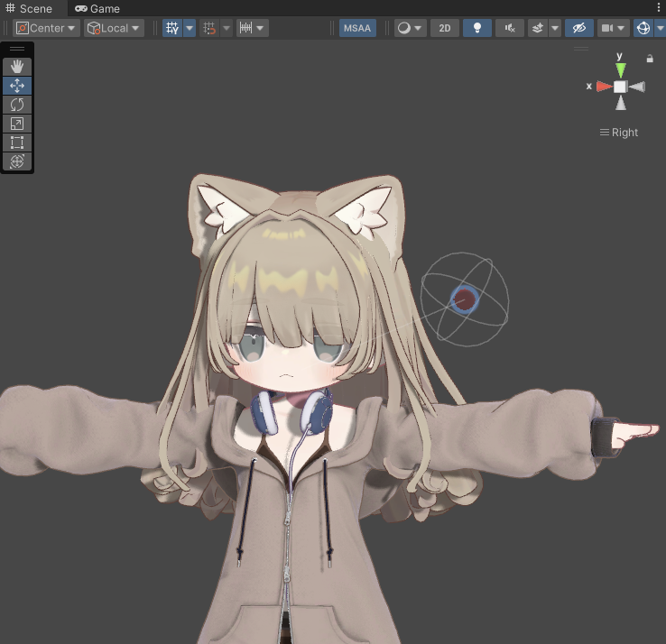Image resolution: width=666 pixels, height=644 pixels.
Task: Select the Move tool
Action: (17, 86)
